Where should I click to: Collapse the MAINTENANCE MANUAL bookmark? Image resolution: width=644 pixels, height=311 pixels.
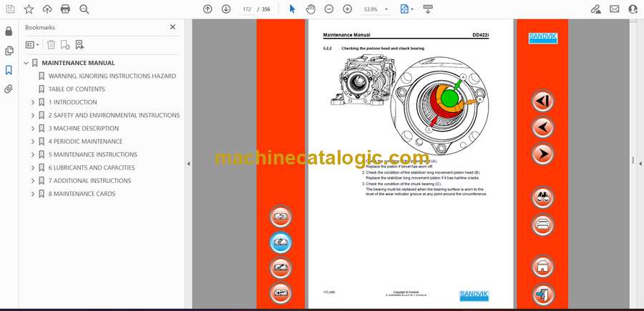[26, 63]
